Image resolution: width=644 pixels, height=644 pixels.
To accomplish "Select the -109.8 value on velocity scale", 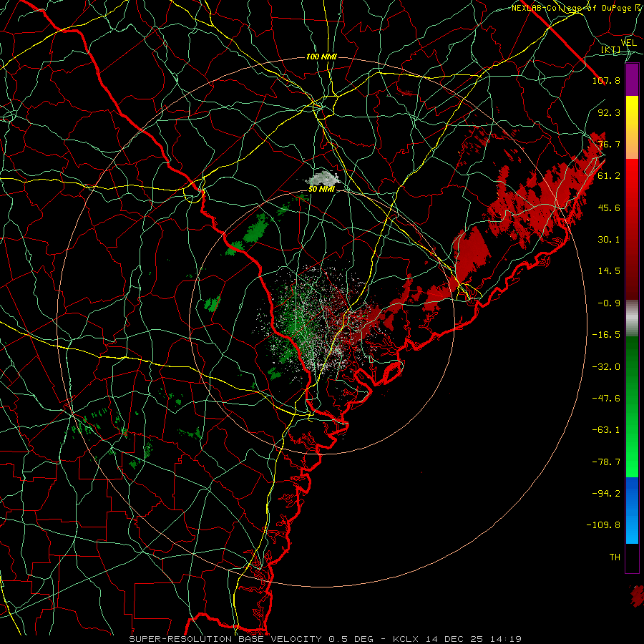I will pyautogui.click(x=603, y=525).
